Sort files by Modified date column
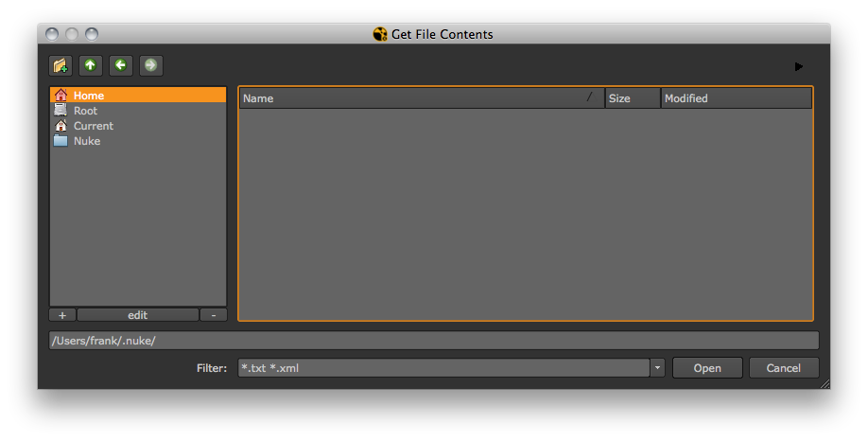Screen dimensions: 868x441 (734, 98)
